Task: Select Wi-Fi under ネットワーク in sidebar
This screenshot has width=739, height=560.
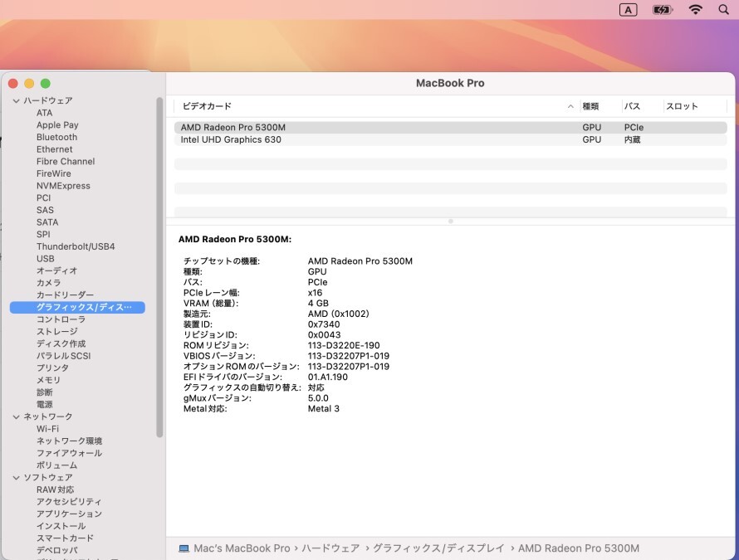Action: 47,429
